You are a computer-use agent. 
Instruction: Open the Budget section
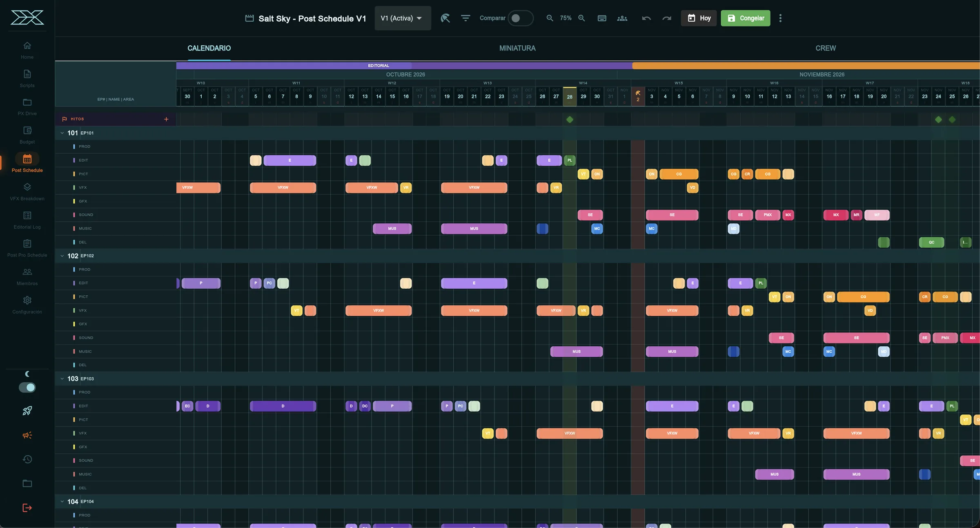coord(27,135)
